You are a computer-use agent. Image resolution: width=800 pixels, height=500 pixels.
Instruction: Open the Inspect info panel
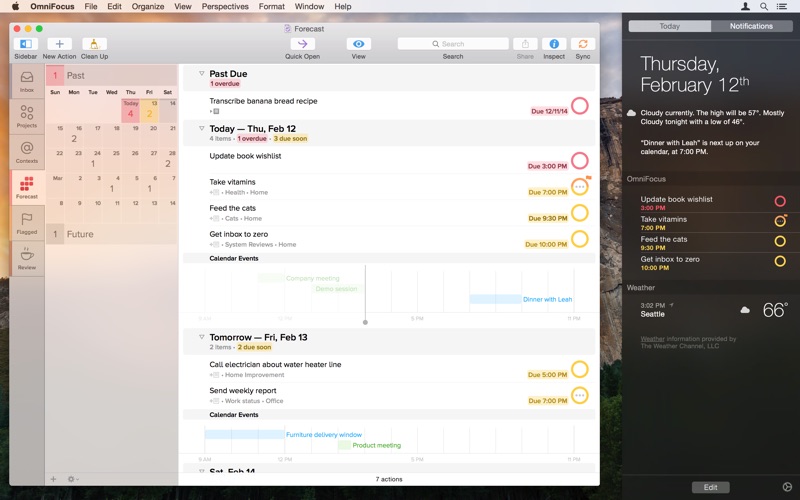pos(554,44)
